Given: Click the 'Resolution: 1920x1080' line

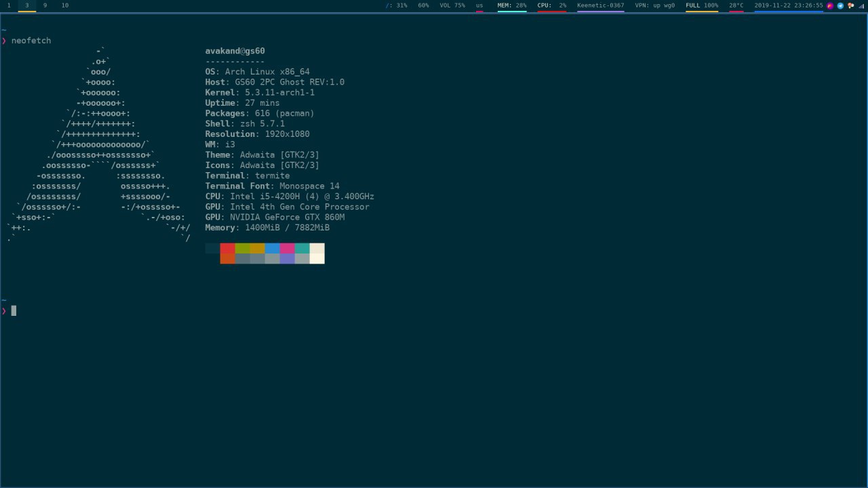Looking at the screenshot, I should pos(258,134).
